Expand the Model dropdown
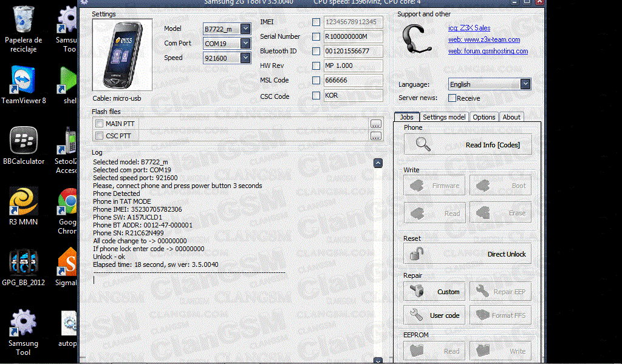The width and height of the screenshot is (622, 364). point(245,29)
